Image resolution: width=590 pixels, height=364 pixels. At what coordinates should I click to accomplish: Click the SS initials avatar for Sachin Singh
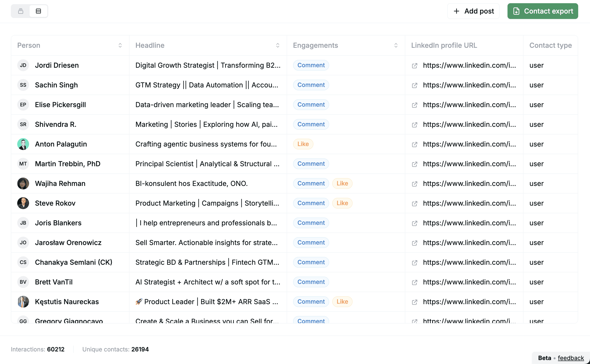[23, 85]
